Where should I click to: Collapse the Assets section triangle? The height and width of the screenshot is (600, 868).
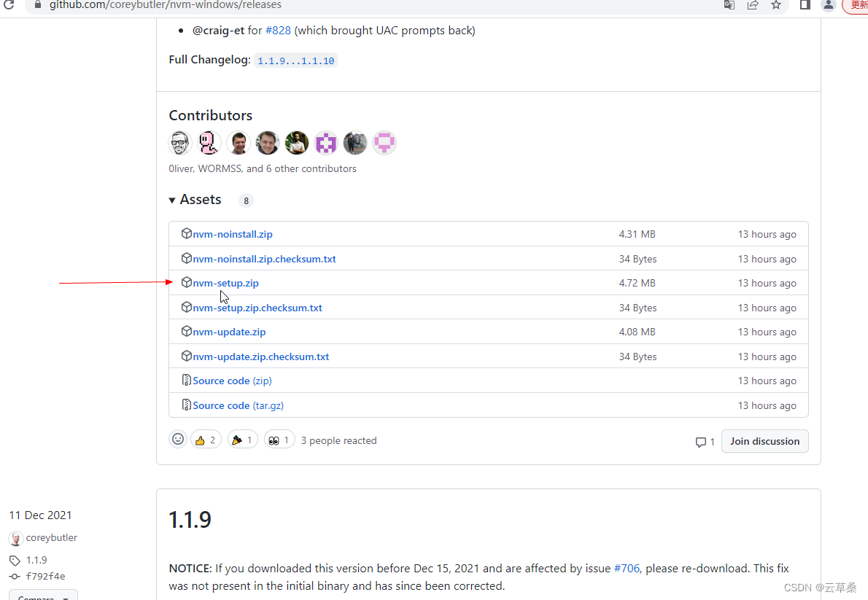(172, 200)
